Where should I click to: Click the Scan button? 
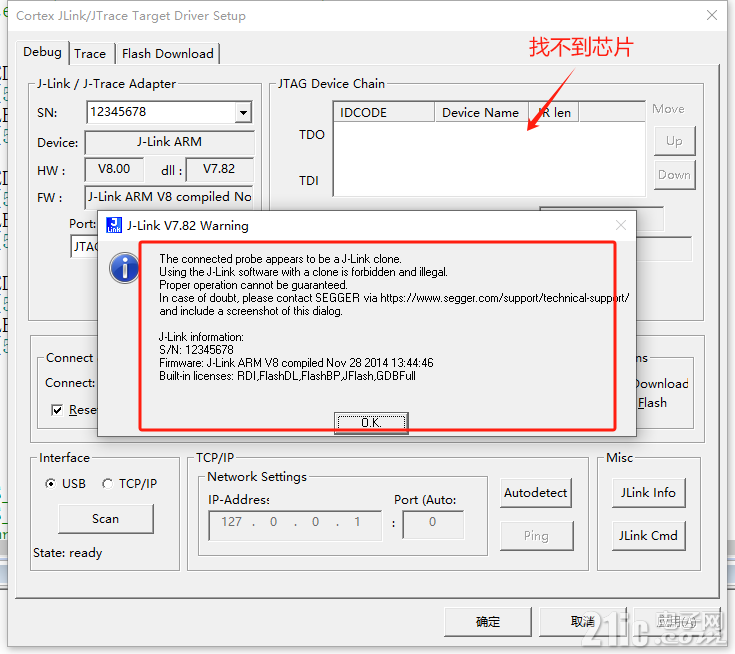click(105, 519)
